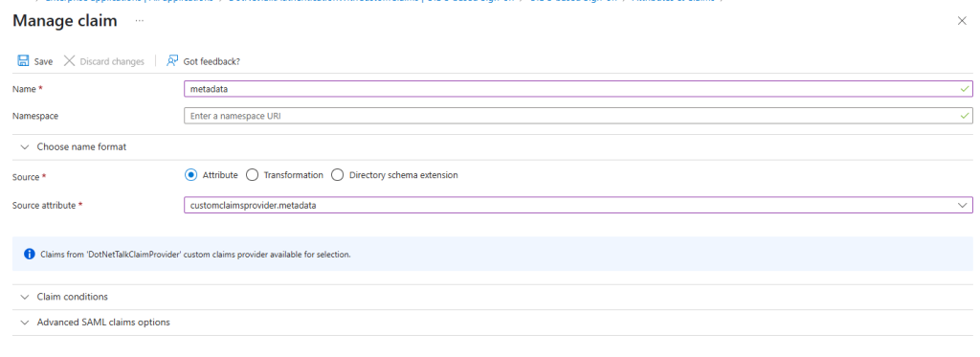The height and width of the screenshot is (357, 980).
Task: Select the Transformation radio button
Action: [252, 175]
